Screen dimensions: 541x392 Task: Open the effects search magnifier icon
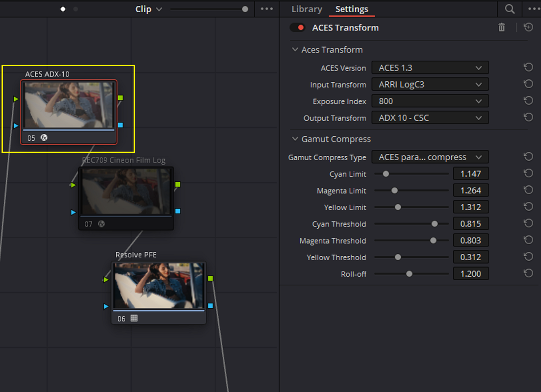[509, 9]
